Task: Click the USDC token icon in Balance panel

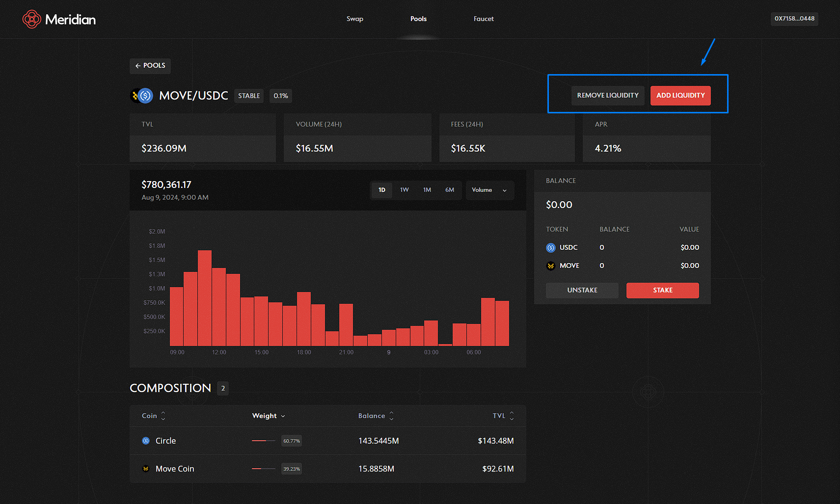Action: click(x=551, y=248)
